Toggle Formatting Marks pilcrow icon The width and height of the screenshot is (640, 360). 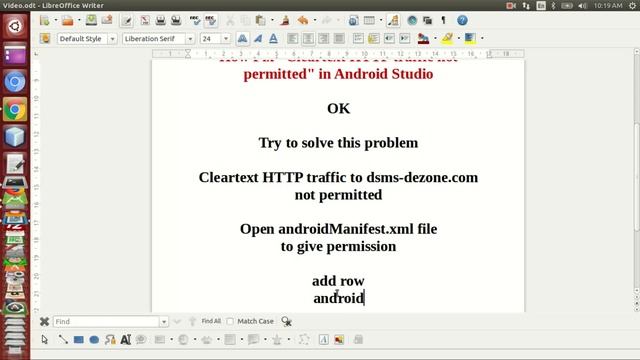[x=443, y=20]
